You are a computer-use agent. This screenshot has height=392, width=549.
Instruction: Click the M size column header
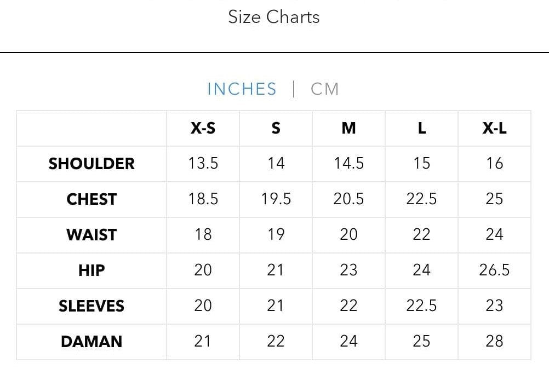click(348, 128)
